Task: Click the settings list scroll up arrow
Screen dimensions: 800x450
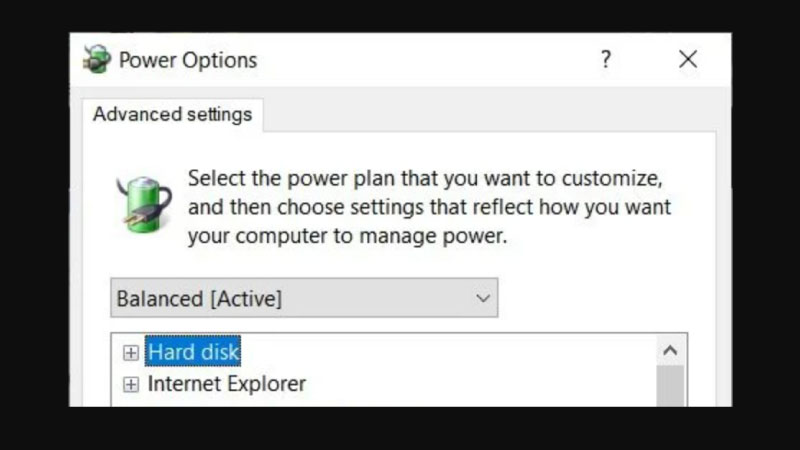Action: click(670, 351)
